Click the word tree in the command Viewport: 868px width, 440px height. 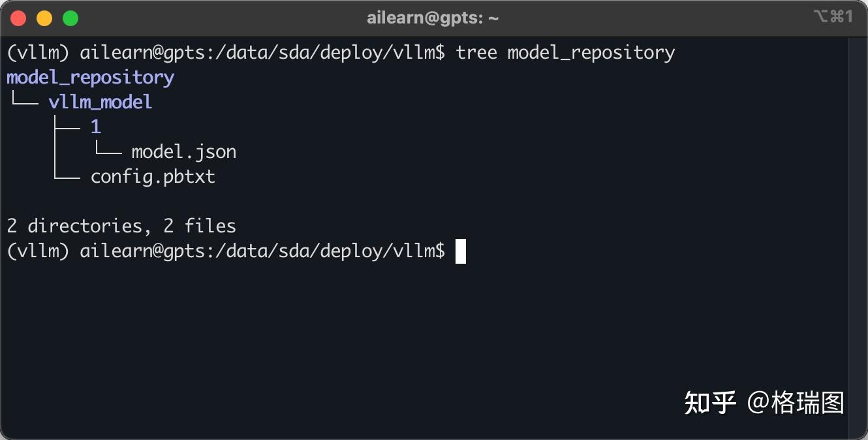click(476, 52)
